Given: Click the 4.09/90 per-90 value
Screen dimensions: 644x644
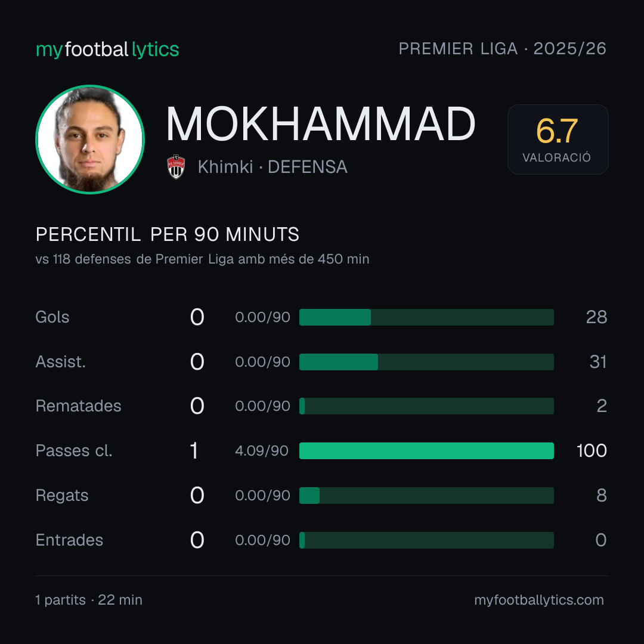Looking at the screenshot, I should (262, 451).
